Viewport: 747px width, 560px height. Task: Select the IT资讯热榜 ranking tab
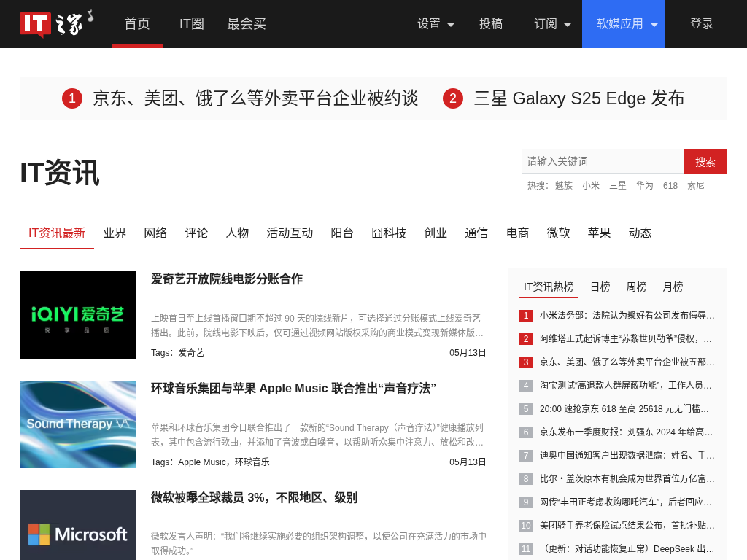point(549,287)
